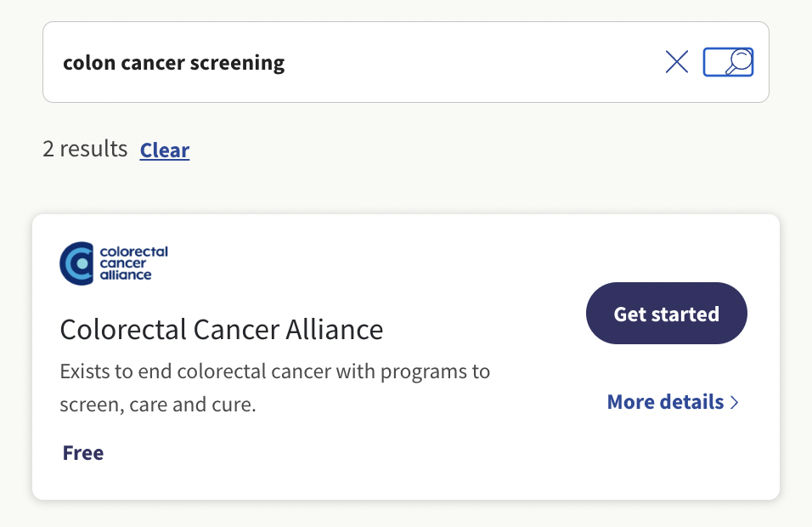Click the small logo wordmark text
The width and height of the screenshot is (812, 527).
tap(133, 263)
